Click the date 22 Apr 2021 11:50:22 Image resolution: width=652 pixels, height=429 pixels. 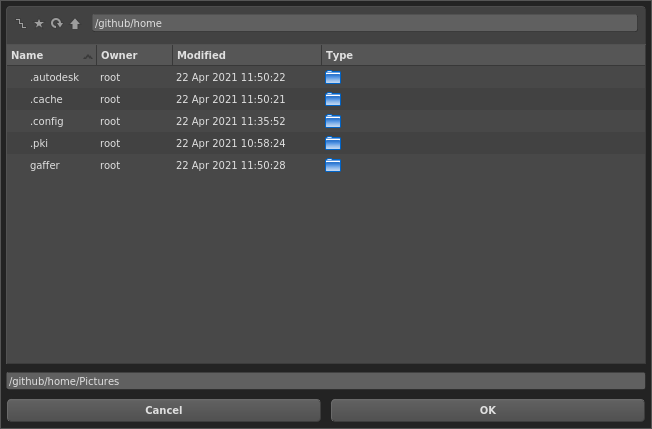(231, 77)
